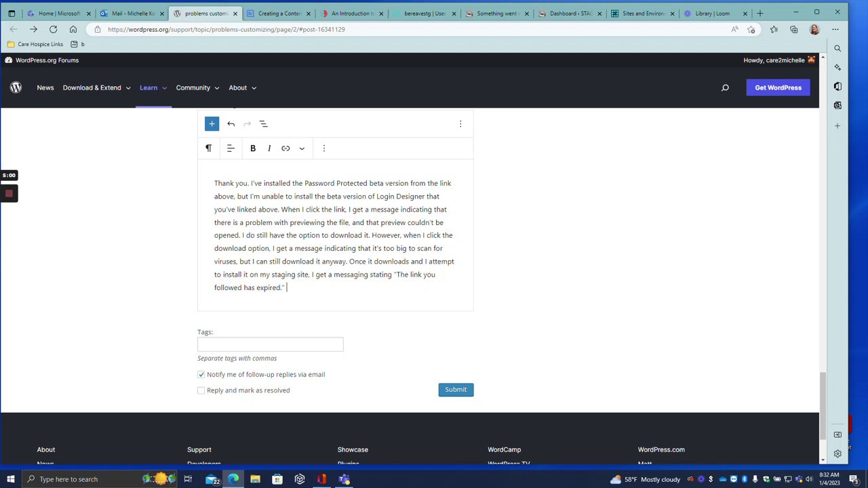Image resolution: width=868 pixels, height=488 pixels.
Task: Open the Windows Start menu
Action: point(11,479)
